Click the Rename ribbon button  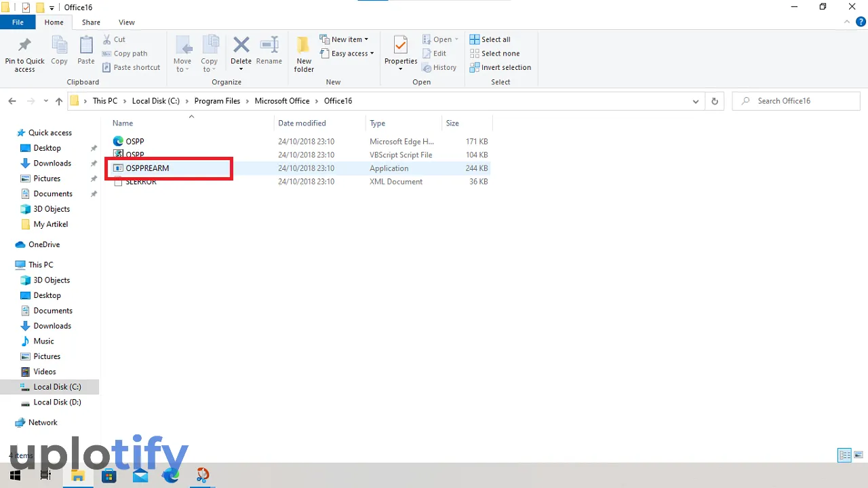click(x=269, y=51)
